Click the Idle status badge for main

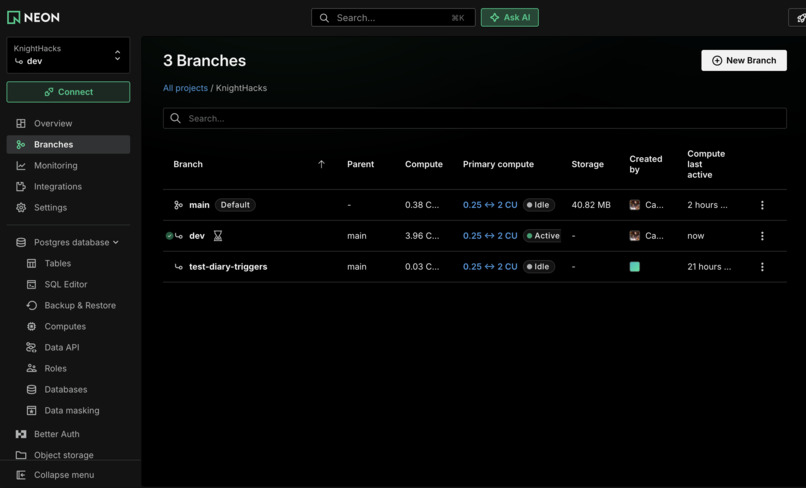click(539, 205)
